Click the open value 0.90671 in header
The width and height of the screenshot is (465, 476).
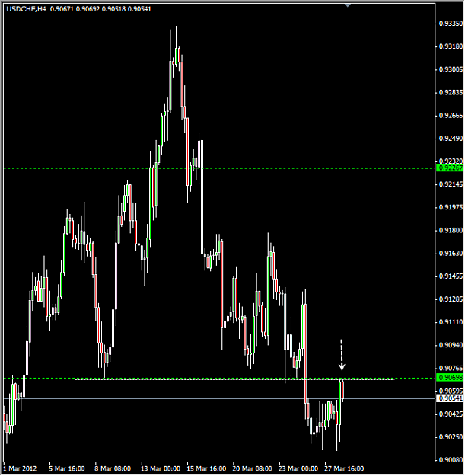[x=62, y=9]
